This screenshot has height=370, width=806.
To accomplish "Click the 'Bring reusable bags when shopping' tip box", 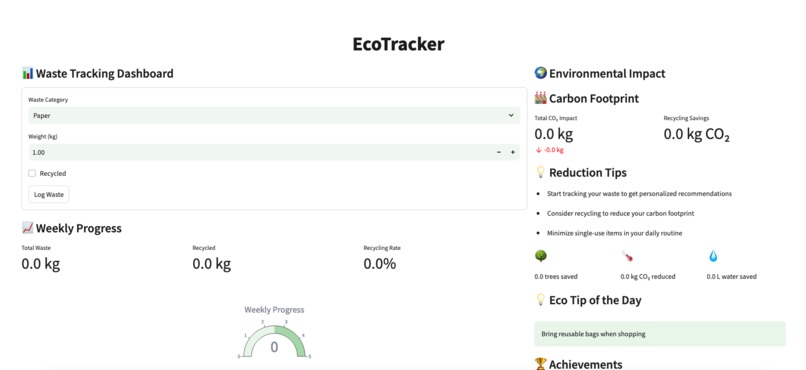I will 660,334.
